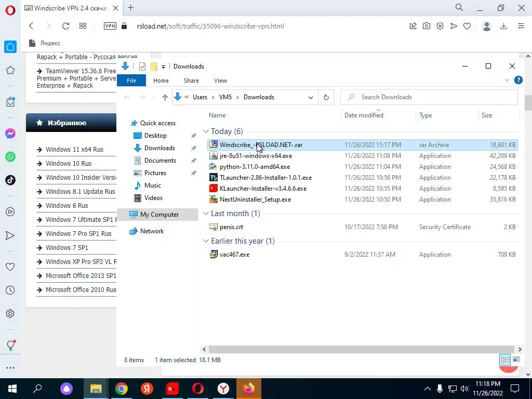Show hidden system tray icons

tap(427, 389)
